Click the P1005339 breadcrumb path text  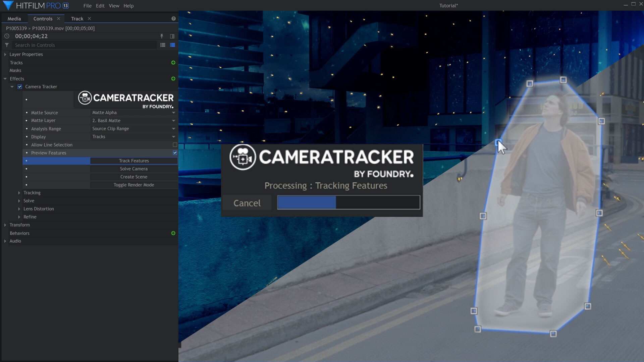pos(50,28)
